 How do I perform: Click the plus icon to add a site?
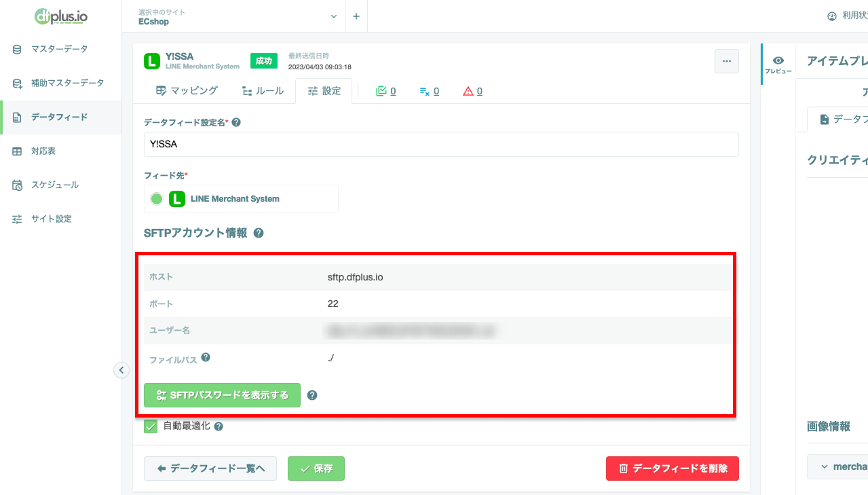pyautogui.click(x=356, y=16)
